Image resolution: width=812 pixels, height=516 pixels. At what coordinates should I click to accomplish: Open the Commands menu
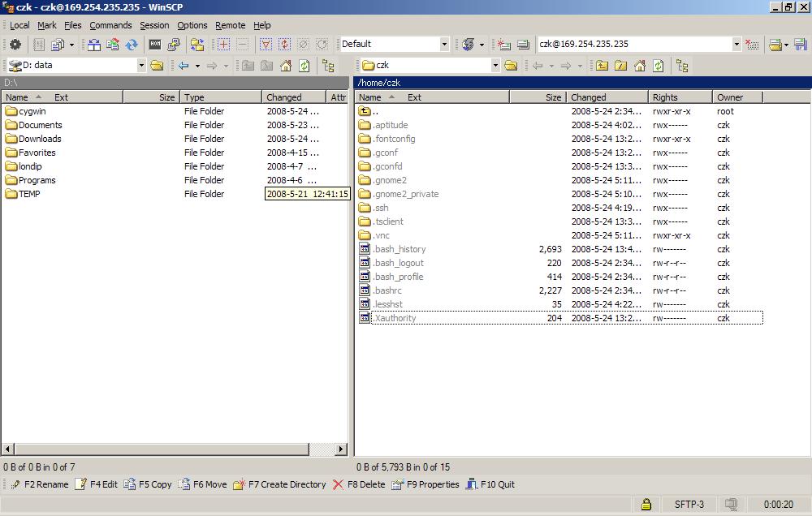coord(110,25)
